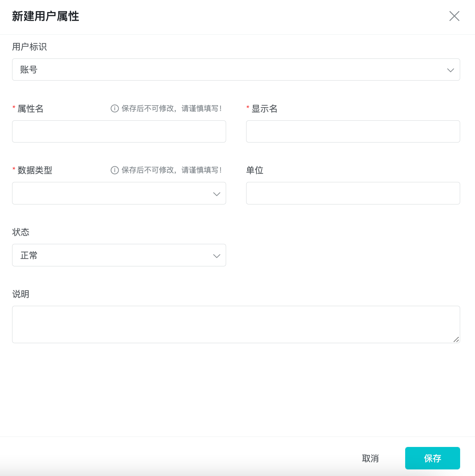The image size is (475, 476).
Task: Click into the 显示名 input field
Action: coord(353,131)
